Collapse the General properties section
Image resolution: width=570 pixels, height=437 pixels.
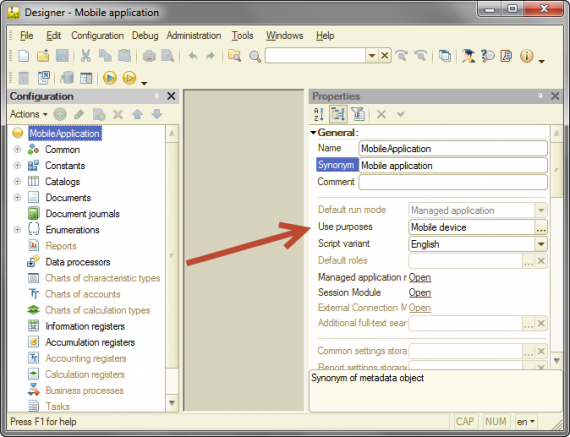[313, 133]
